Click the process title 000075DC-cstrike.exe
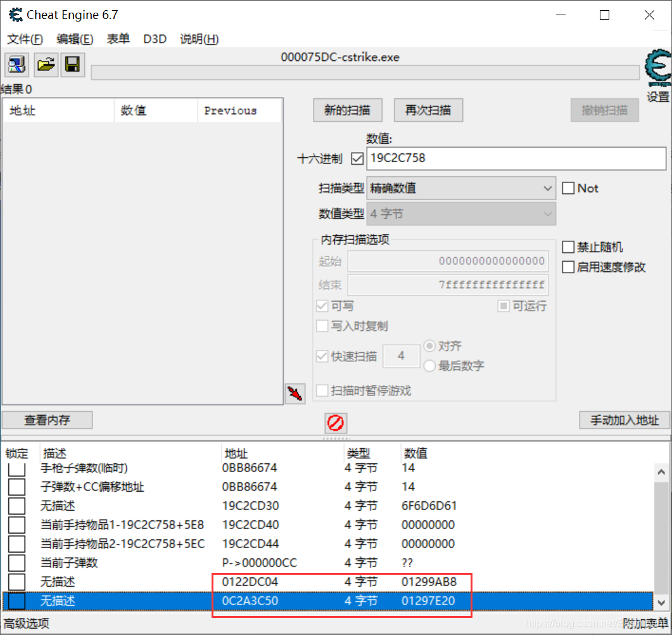Screen dimensions: 672x635 point(340,57)
